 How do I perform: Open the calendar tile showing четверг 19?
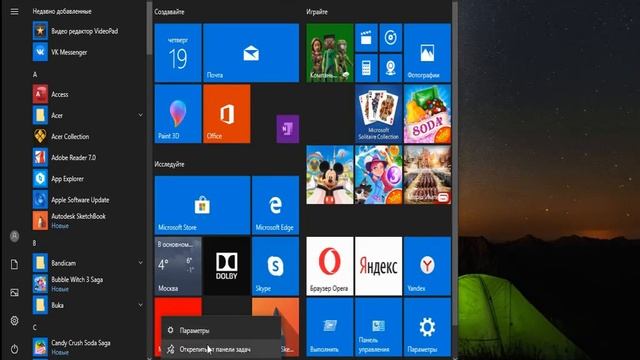[178, 53]
